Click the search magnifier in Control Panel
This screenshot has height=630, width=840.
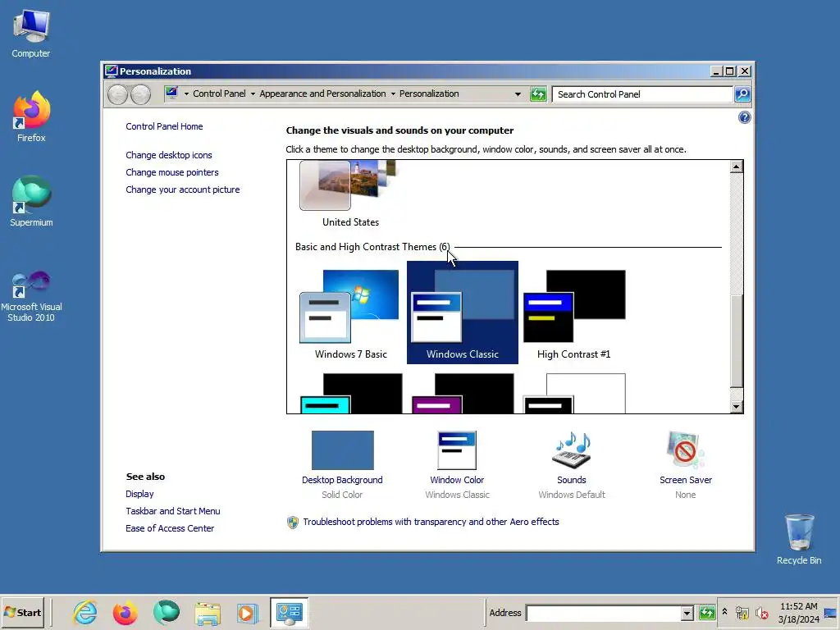(742, 94)
